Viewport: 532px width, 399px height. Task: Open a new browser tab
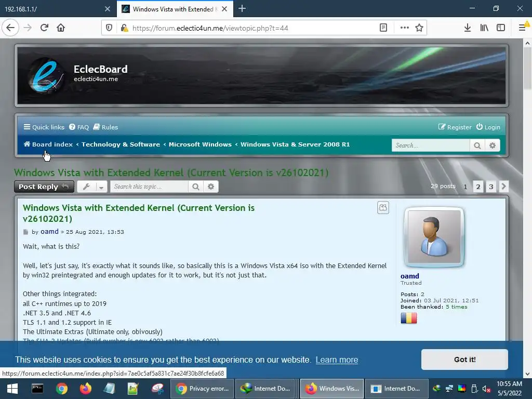[x=242, y=8]
